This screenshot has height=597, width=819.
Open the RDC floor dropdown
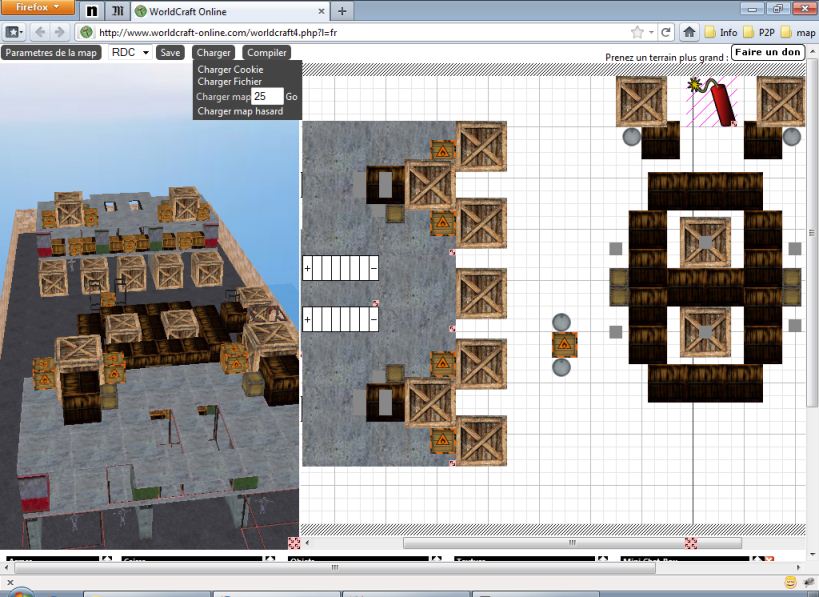131,52
